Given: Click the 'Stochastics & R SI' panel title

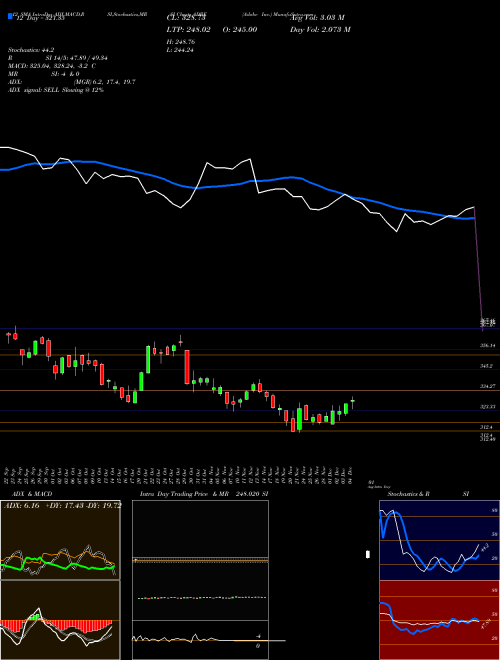Looking at the screenshot, I should [x=428, y=494].
